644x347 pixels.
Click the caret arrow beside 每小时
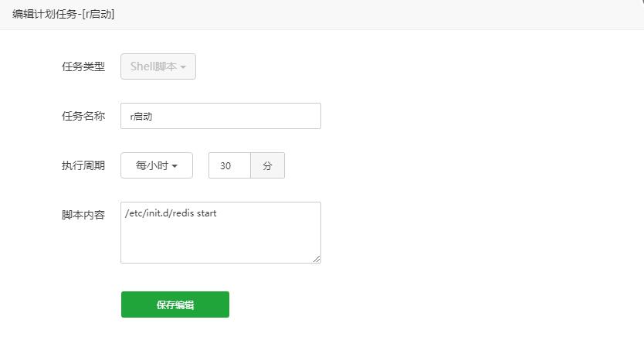[175, 166]
